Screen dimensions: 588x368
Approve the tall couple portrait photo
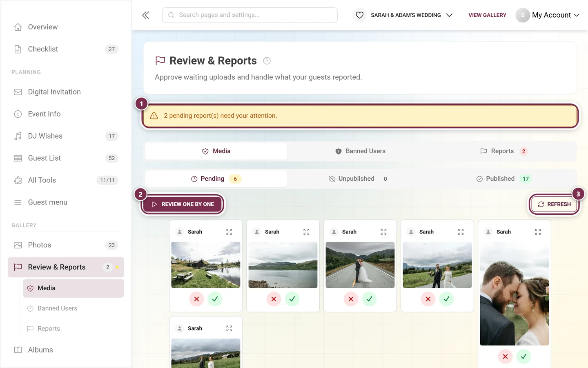pyautogui.click(x=523, y=357)
